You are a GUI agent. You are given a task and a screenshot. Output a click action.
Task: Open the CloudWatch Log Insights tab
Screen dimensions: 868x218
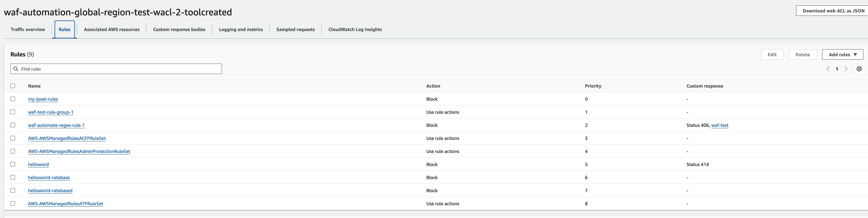tap(355, 29)
